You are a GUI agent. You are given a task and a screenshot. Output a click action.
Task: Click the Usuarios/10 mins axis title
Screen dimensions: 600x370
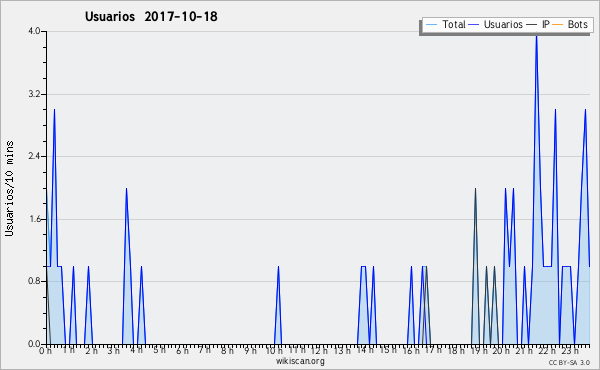click(9, 188)
